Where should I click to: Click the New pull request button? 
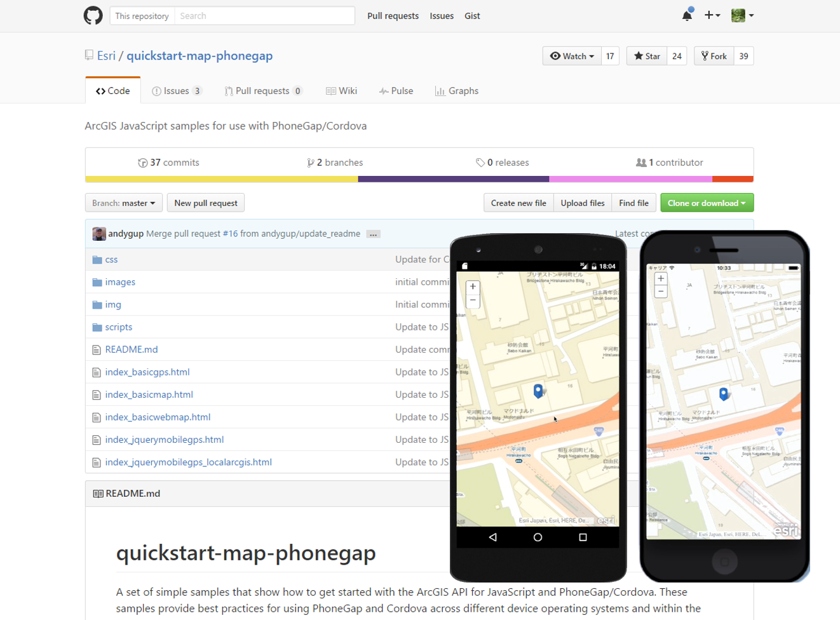(x=206, y=203)
